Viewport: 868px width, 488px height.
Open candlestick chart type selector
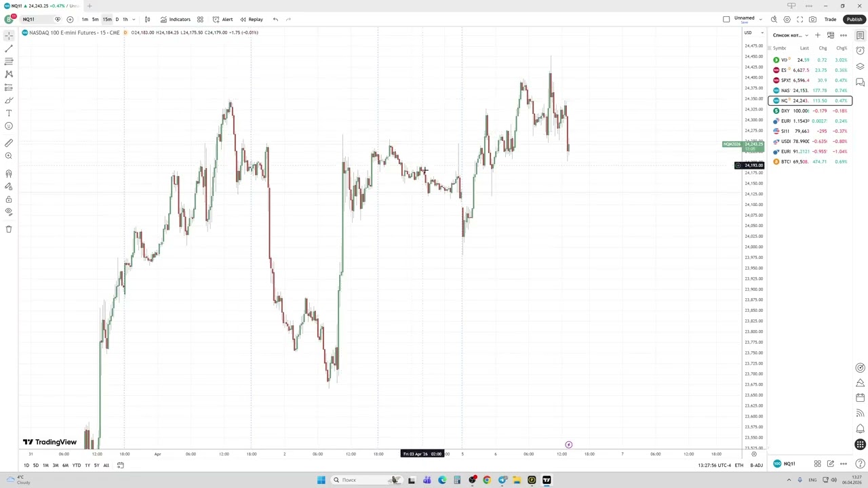(147, 20)
